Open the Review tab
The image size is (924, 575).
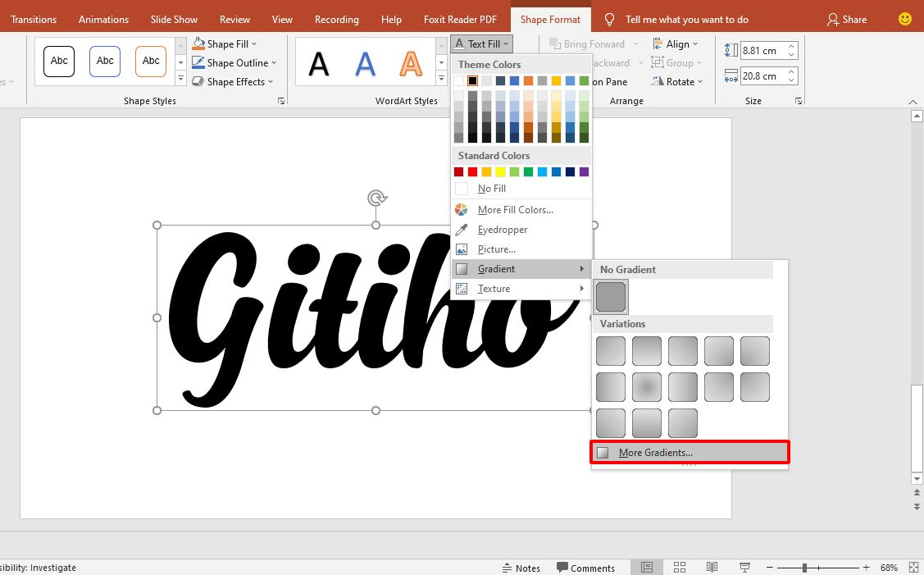point(234,19)
